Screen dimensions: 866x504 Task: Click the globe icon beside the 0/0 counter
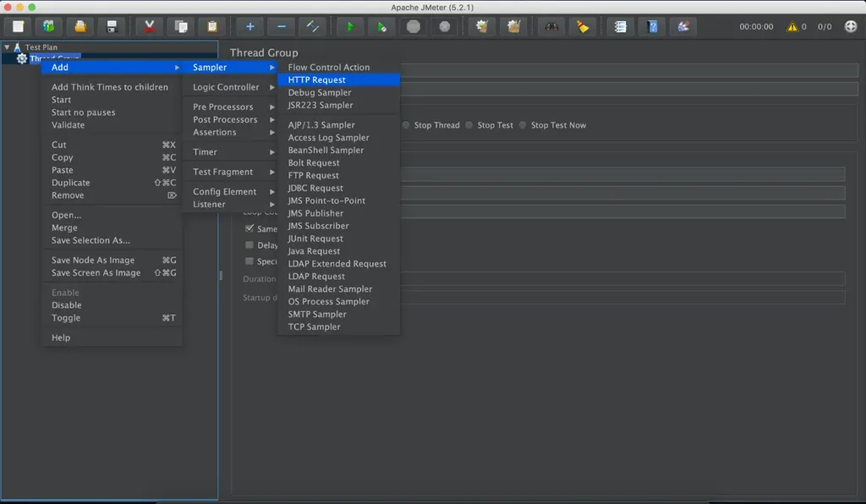pyautogui.click(x=851, y=26)
